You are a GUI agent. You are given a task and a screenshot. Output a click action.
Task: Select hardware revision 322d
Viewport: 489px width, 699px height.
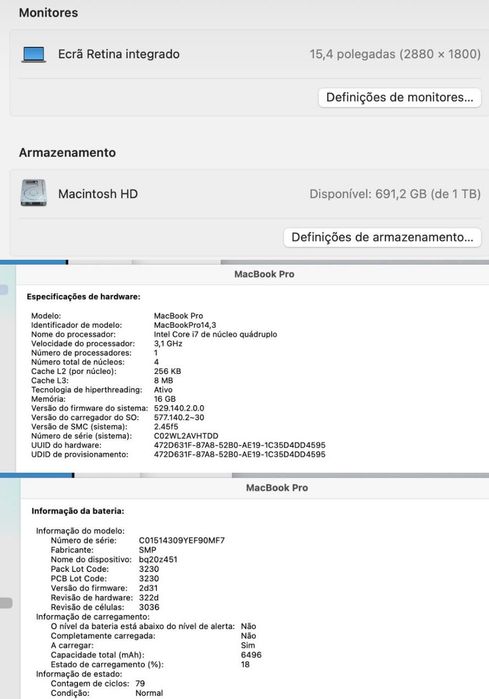(x=148, y=598)
